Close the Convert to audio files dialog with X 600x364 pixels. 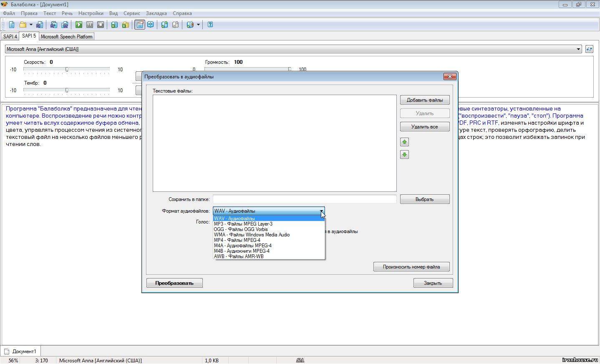pyautogui.click(x=450, y=76)
